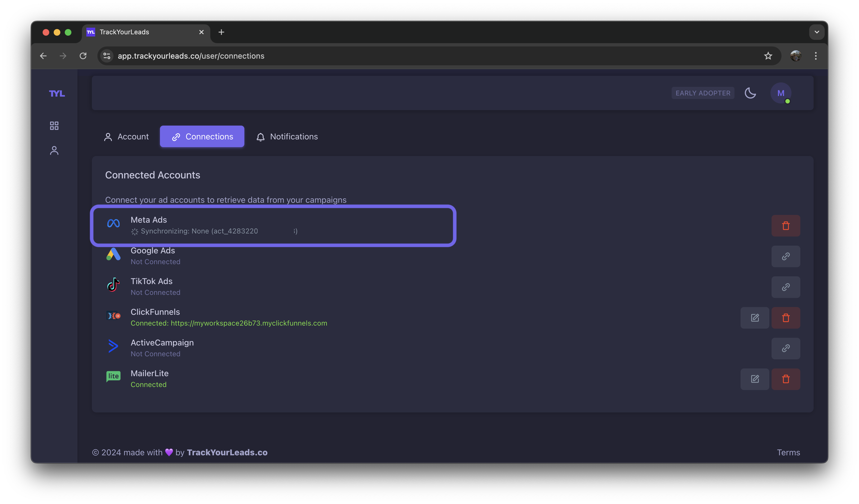
Task: Select the Connections tab
Action: 202,137
